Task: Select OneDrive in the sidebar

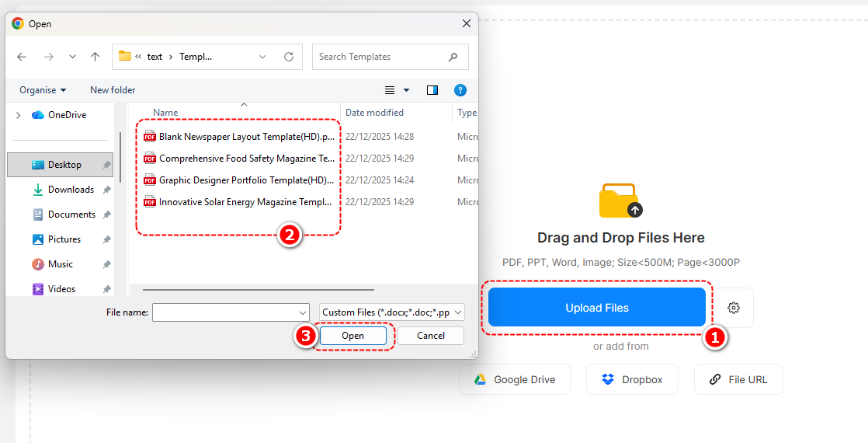Action: coord(59,115)
